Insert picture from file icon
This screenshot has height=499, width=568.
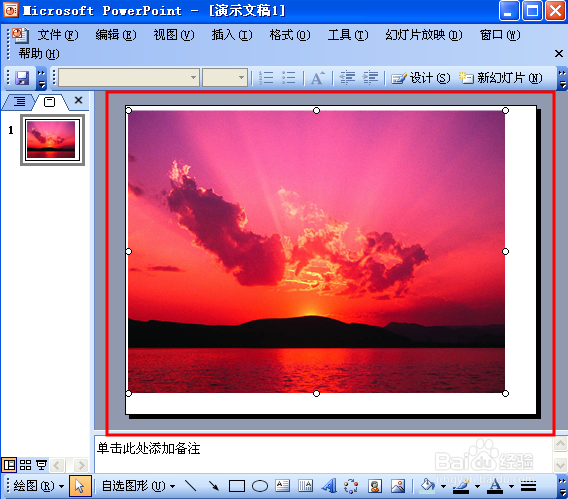coord(398,486)
